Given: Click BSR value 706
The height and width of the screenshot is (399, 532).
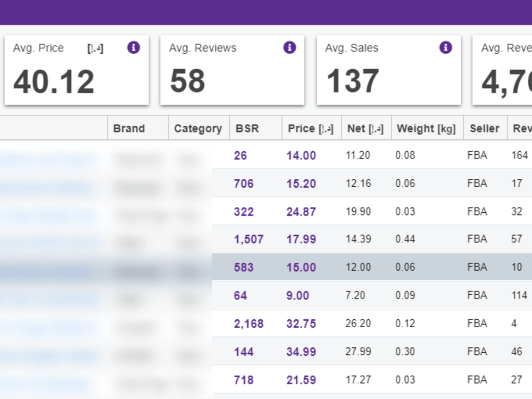Looking at the screenshot, I should pos(244,184).
